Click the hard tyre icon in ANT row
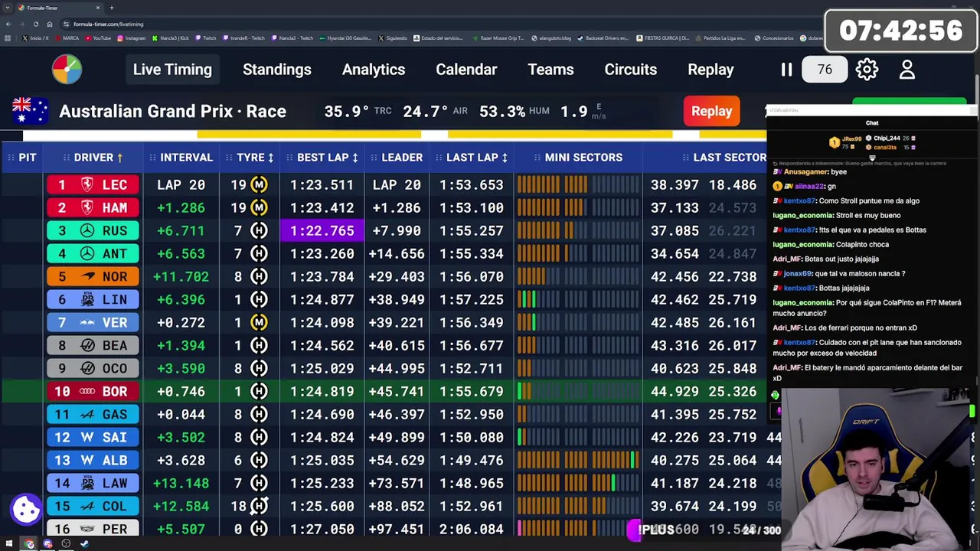This screenshot has height=551, width=980. [260, 253]
